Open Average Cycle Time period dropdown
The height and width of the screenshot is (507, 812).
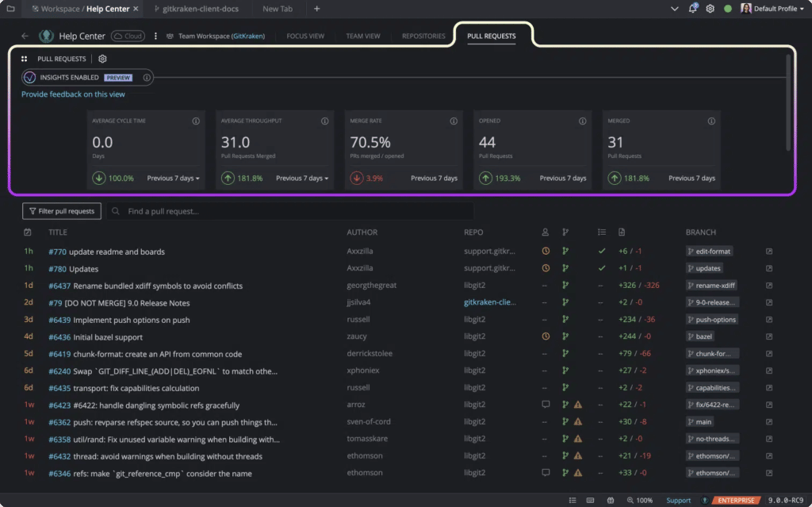pos(173,179)
